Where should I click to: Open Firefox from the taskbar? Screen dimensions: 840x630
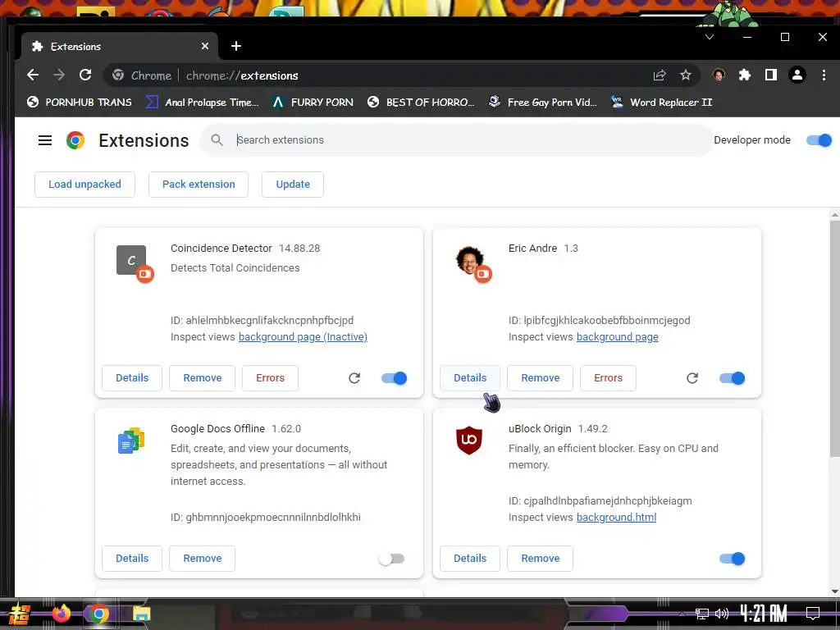pyautogui.click(x=61, y=614)
